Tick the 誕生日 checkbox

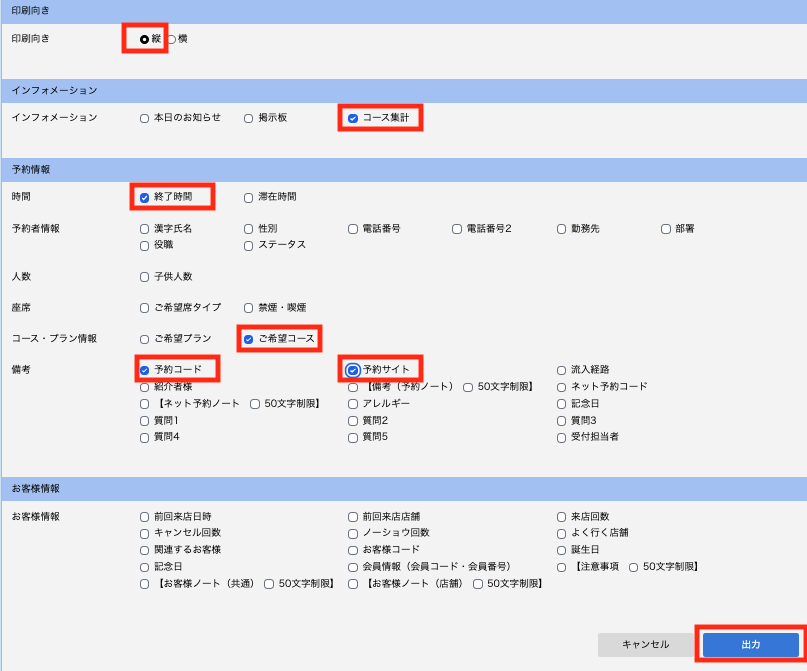click(x=561, y=550)
